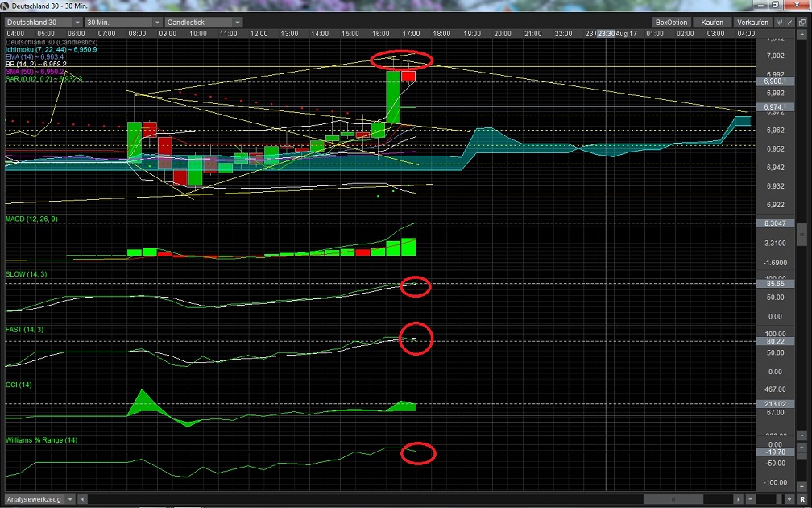
Task: Click the application icon in the title bar
Action: pyautogui.click(x=6, y=5)
